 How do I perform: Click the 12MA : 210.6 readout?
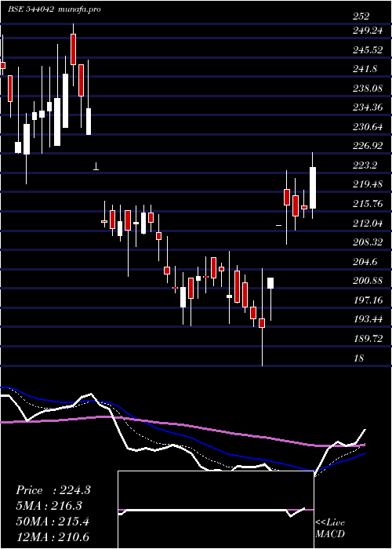point(53,536)
